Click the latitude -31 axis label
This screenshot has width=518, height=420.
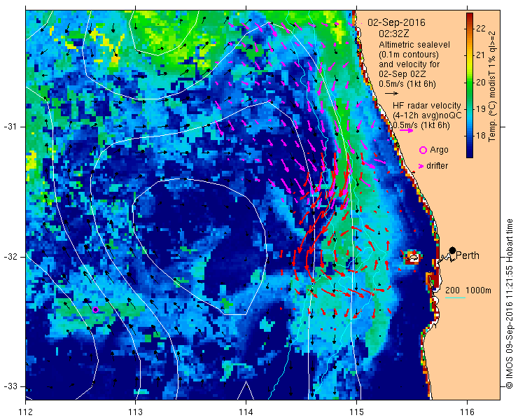pyautogui.click(x=10, y=127)
